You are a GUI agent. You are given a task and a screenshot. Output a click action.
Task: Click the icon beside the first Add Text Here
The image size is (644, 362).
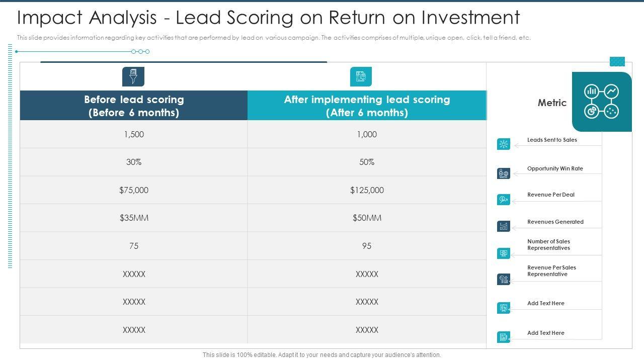coord(504,308)
